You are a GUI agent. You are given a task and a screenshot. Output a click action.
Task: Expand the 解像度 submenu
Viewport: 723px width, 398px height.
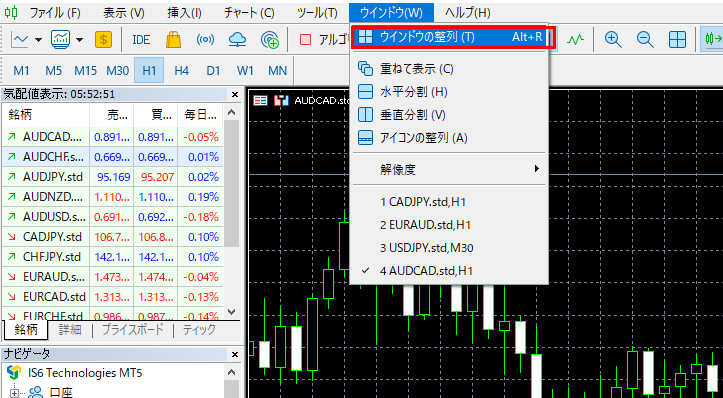tap(450, 169)
